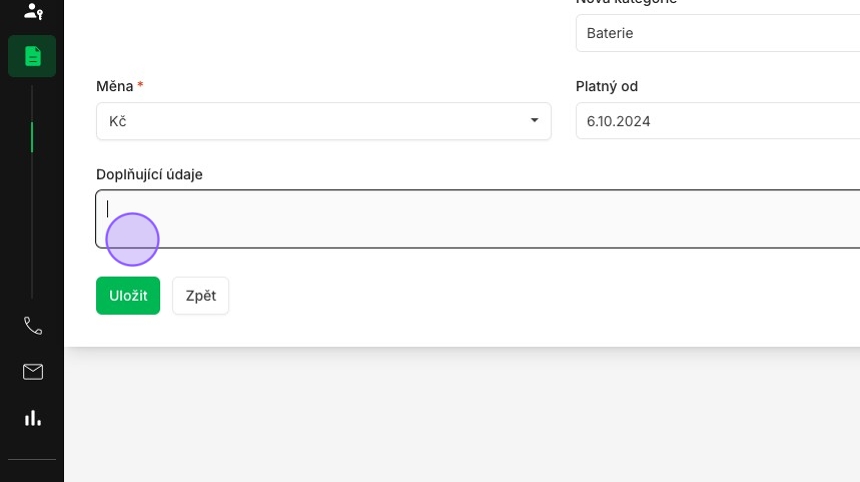This screenshot has height=482, width=860.
Task: Open the mail envelope sidebar icon
Action: pyautogui.click(x=33, y=372)
